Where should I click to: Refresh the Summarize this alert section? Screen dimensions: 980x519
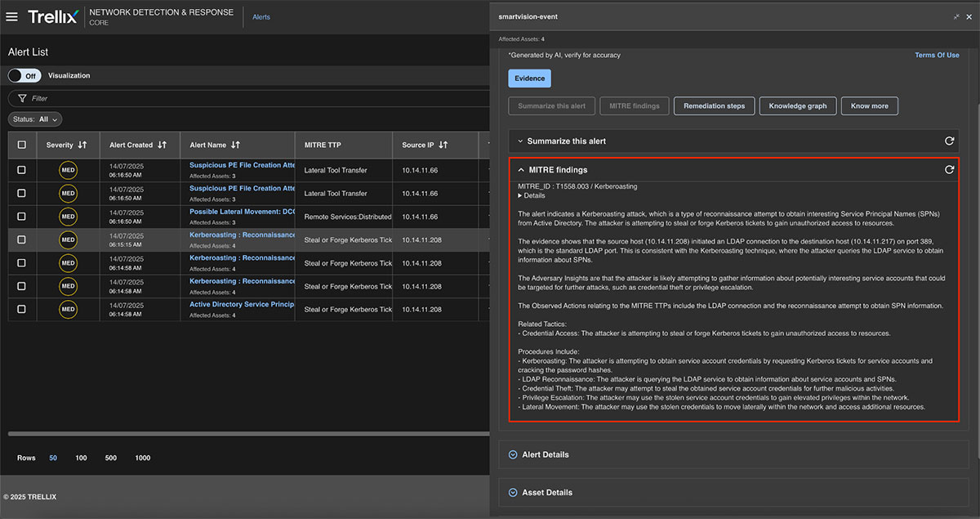949,141
